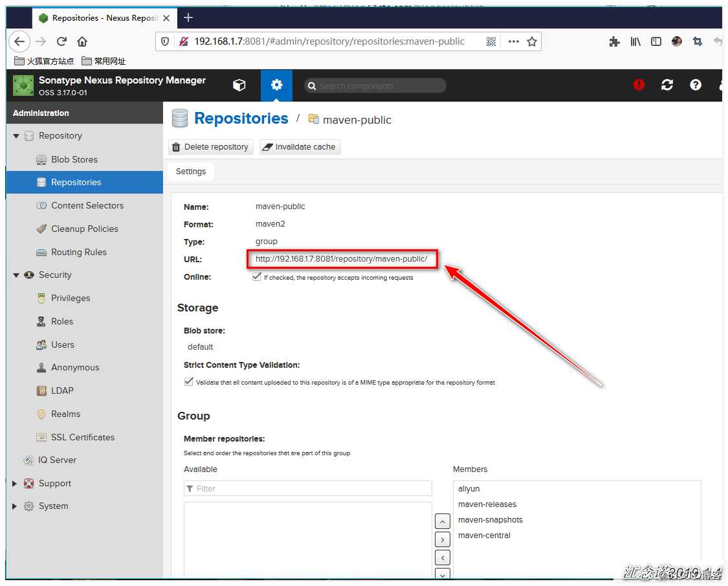728x586 pixels.
Task: Bookmark this page with star icon
Action: pos(532,41)
